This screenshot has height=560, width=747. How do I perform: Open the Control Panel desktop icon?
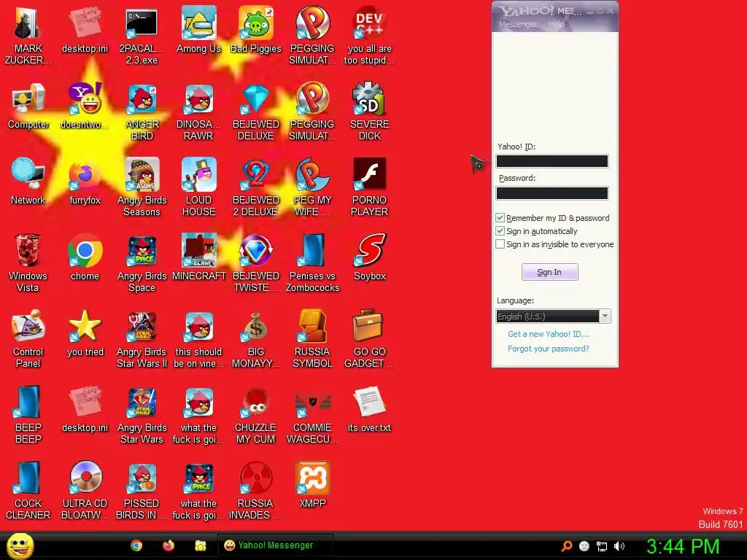pos(28,339)
